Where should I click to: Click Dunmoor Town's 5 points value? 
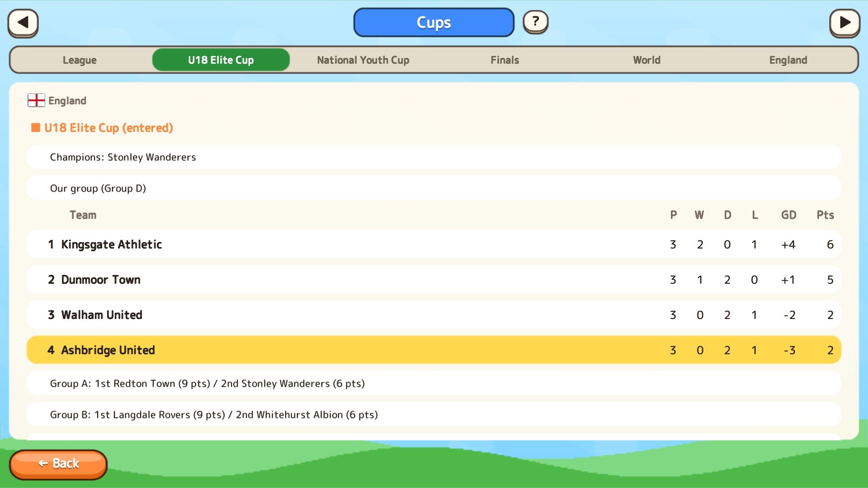tap(830, 280)
